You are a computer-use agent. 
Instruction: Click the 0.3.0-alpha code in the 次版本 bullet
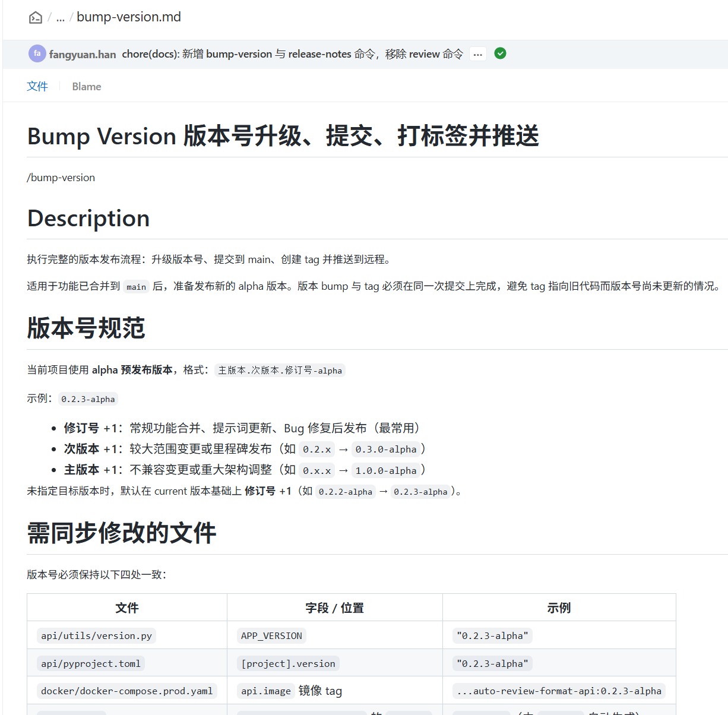point(386,450)
